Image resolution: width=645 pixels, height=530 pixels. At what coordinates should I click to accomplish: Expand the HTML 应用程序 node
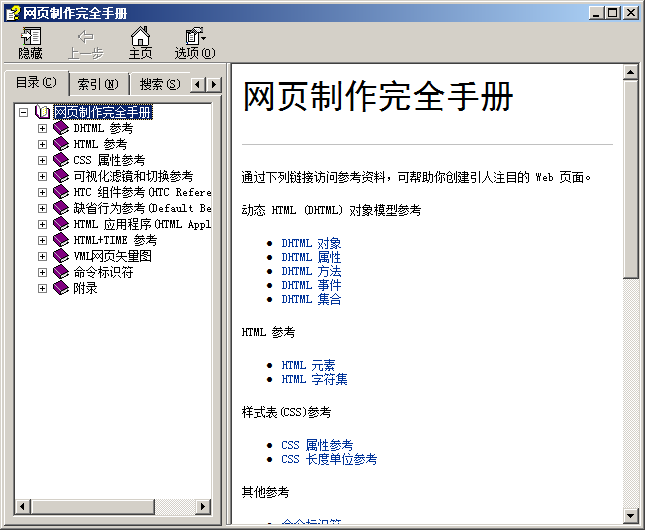pyautogui.click(x=42, y=225)
